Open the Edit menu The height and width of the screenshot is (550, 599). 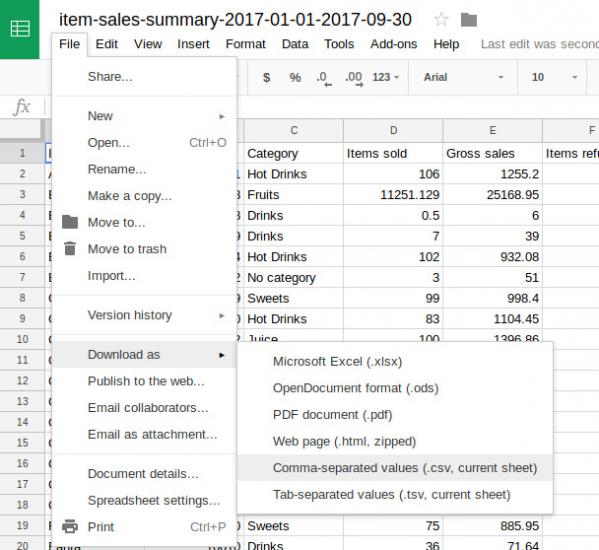pos(107,44)
